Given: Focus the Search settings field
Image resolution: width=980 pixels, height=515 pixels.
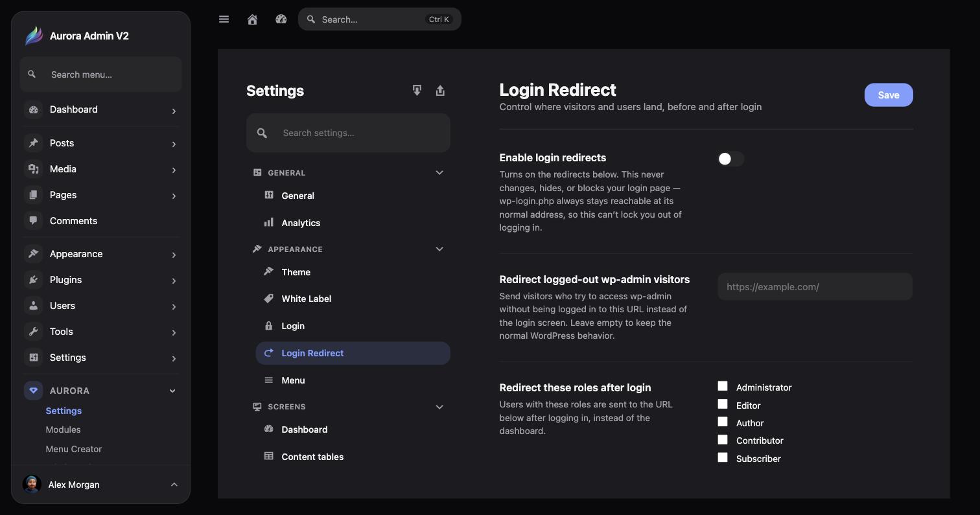Looking at the screenshot, I should click(x=348, y=133).
